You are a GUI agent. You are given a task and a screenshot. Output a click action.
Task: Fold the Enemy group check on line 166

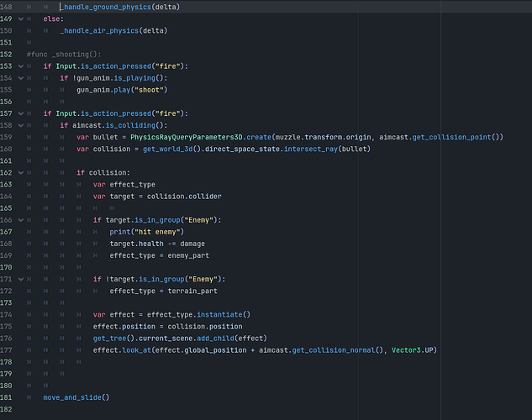[x=21, y=220]
